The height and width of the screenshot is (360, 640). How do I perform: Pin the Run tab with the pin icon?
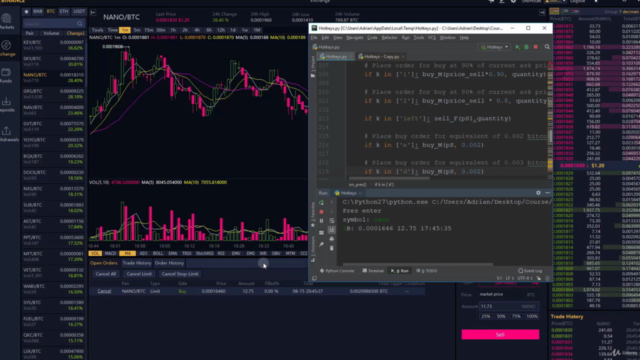tap(321, 244)
